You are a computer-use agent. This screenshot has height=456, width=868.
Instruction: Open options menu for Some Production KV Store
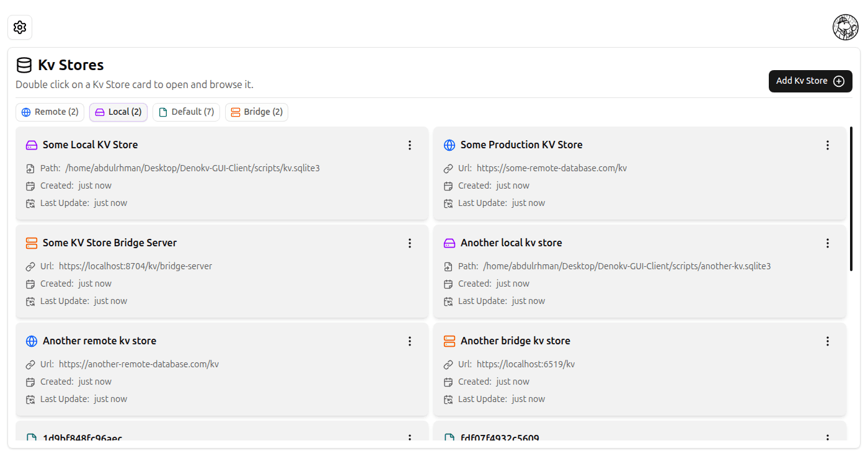[828, 145]
